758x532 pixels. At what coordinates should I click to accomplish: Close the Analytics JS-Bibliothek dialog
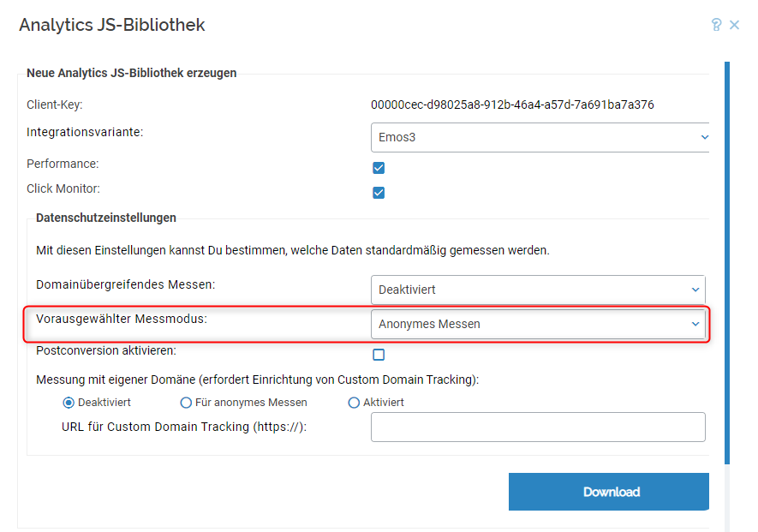pos(735,25)
